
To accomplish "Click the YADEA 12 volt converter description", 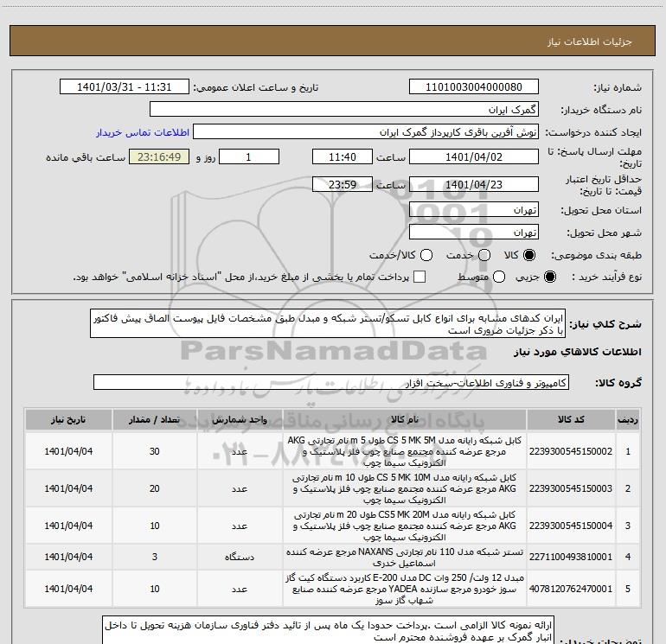I will (x=405, y=589).
